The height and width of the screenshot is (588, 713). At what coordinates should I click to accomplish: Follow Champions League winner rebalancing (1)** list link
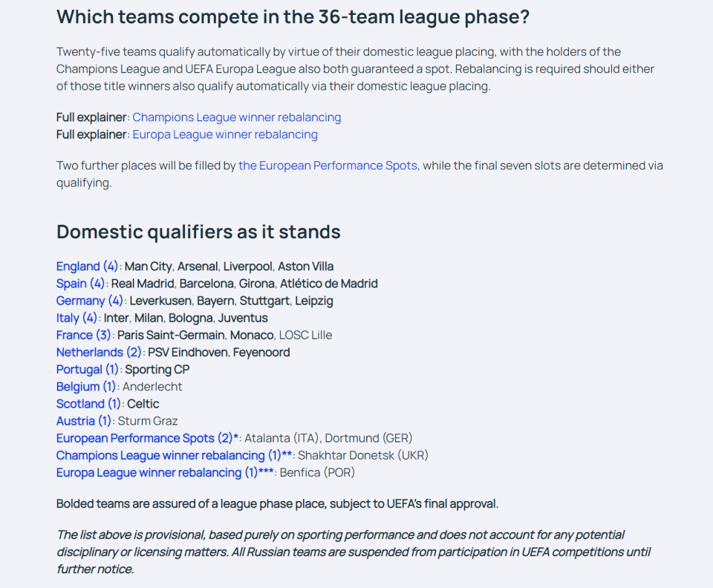coord(174,456)
